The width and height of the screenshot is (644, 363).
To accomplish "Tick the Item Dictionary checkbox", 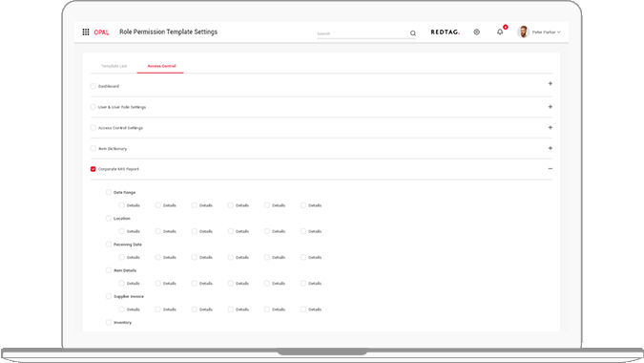I will coord(93,148).
